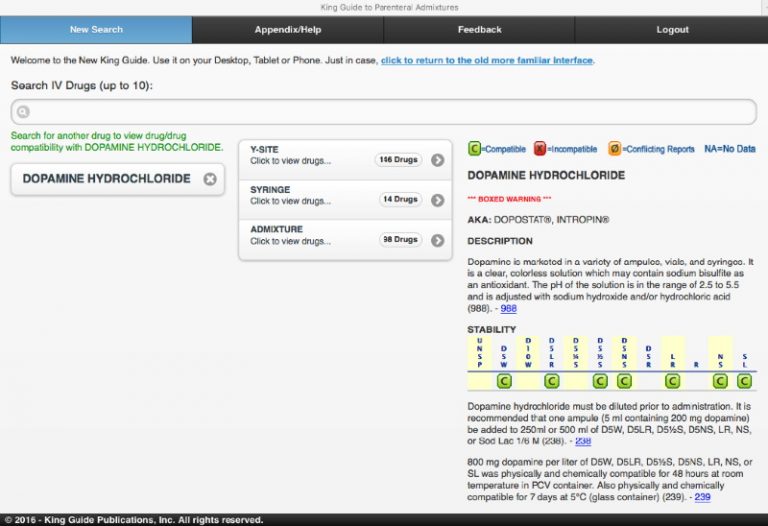
Task: Click the AKA: DOPOSTAT, INTROPIN line
Action: click(538, 220)
